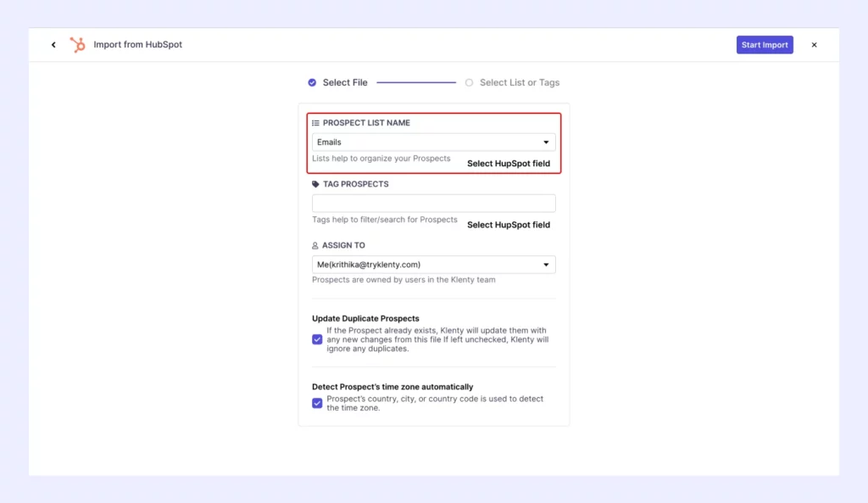This screenshot has height=503, width=868.
Task: Select the Select List or Tags step circle
Action: point(470,82)
